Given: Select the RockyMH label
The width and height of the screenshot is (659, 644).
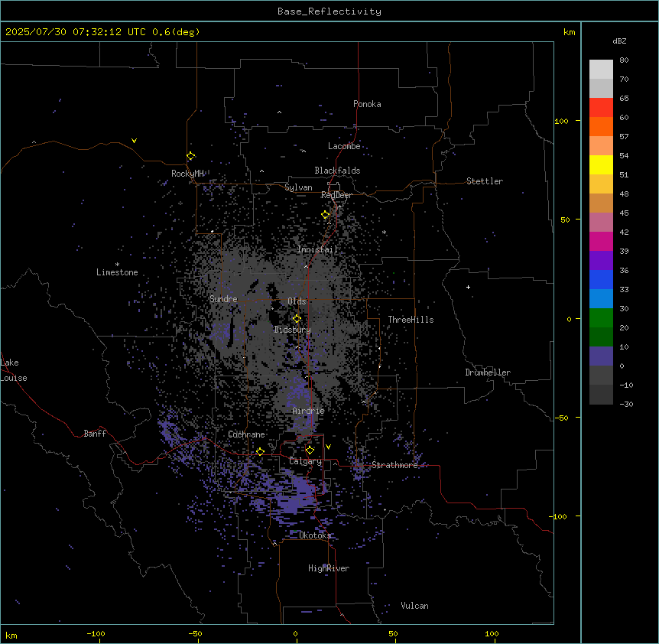Looking at the screenshot, I should [x=187, y=174].
